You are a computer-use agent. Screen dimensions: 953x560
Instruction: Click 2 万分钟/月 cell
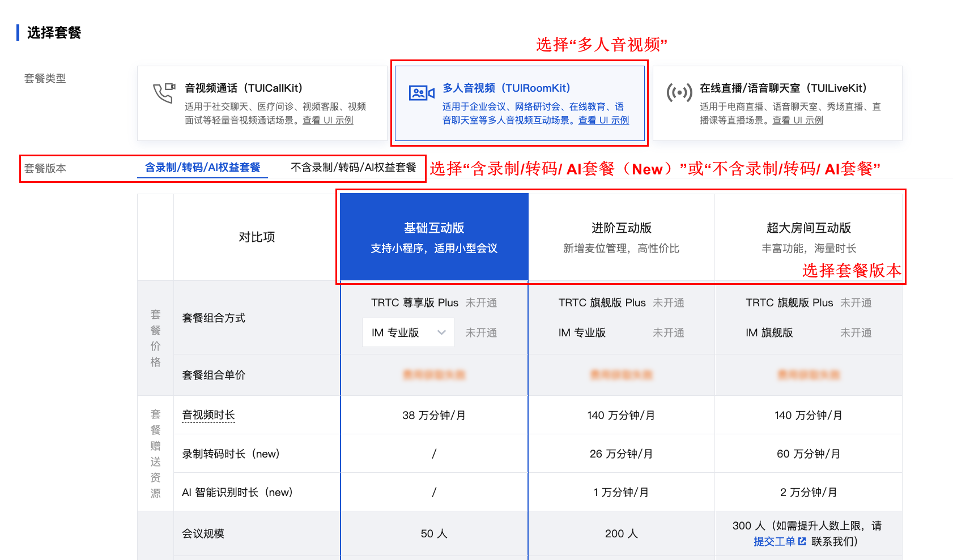[x=809, y=492]
